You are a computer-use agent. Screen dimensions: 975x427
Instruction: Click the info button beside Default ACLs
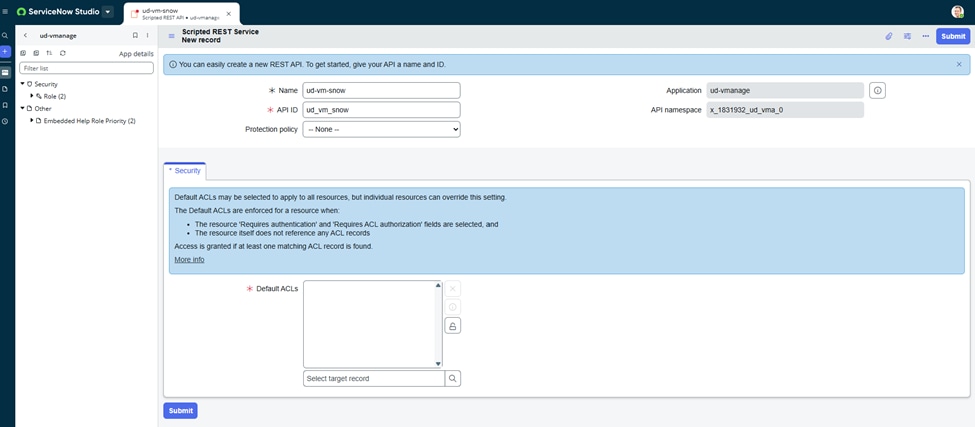tap(453, 307)
